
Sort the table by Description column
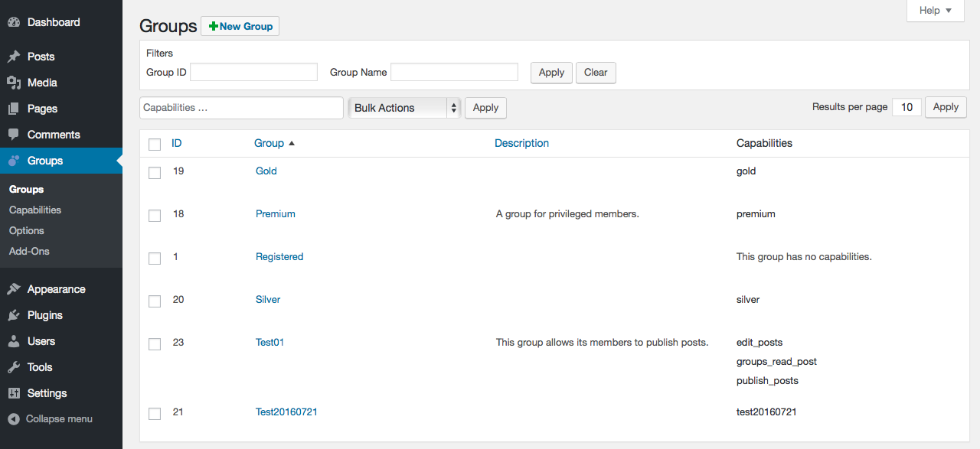click(x=522, y=143)
